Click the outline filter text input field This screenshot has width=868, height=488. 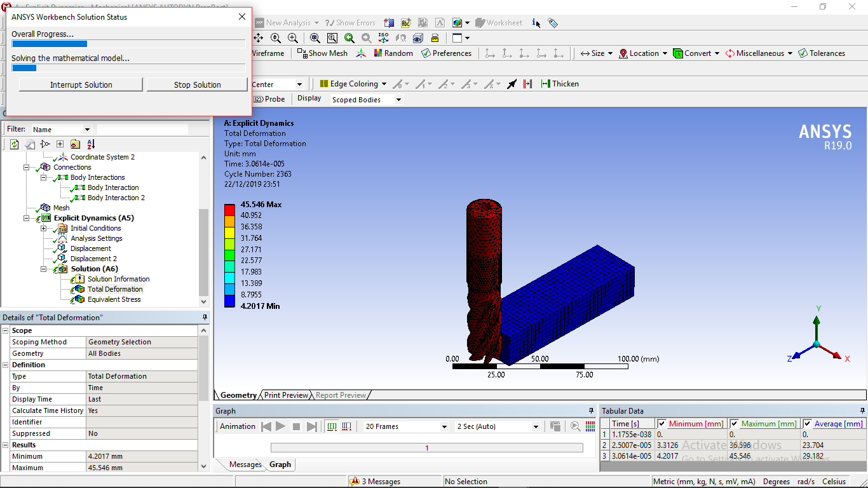tap(142, 129)
